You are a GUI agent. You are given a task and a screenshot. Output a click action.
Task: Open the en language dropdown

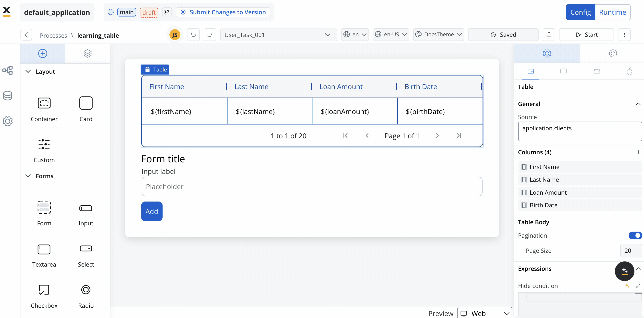pos(355,35)
